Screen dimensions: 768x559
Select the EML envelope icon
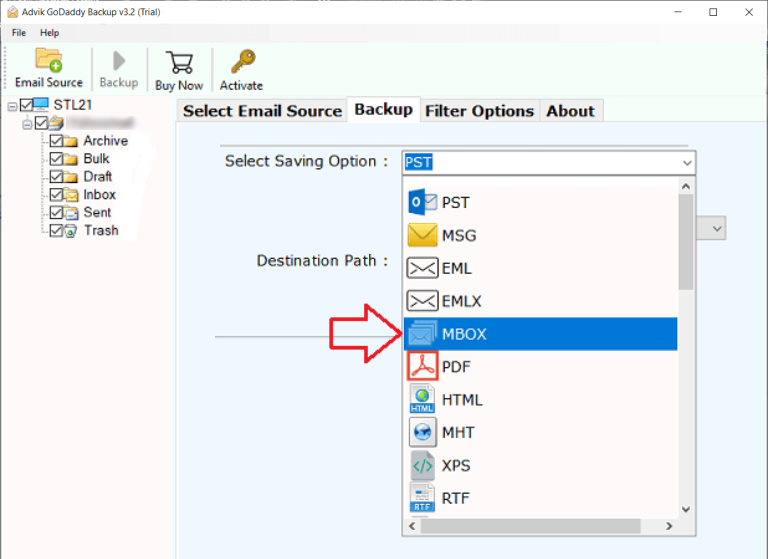tap(422, 268)
